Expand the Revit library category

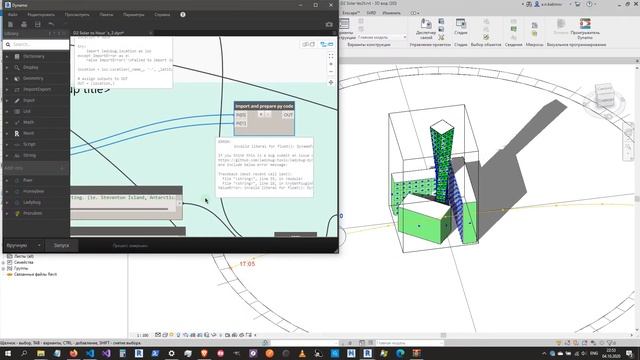pyautogui.click(x=36, y=133)
